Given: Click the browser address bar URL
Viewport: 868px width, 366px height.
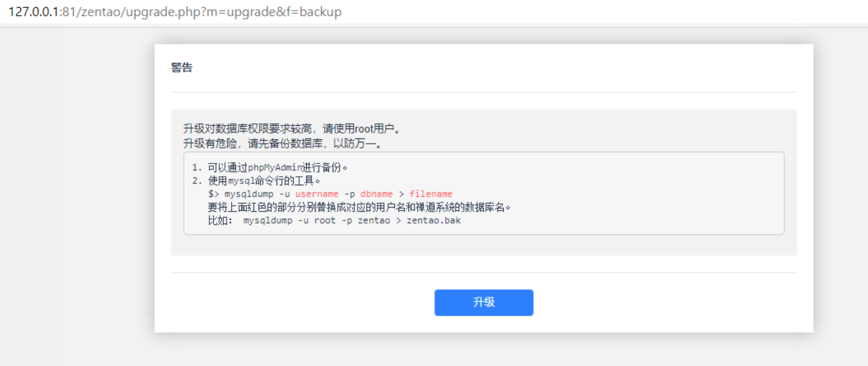Looking at the screenshot, I should (x=175, y=12).
